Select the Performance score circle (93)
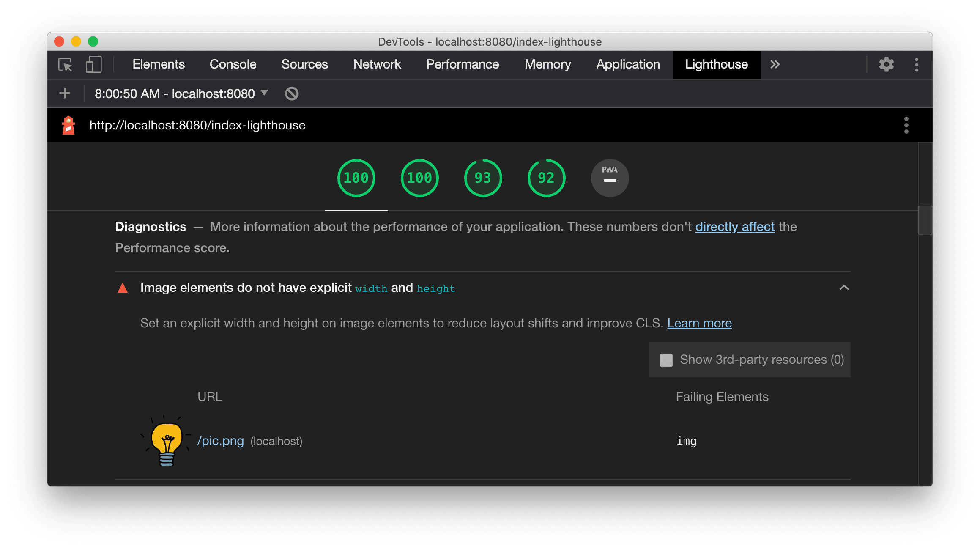 tap(481, 177)
